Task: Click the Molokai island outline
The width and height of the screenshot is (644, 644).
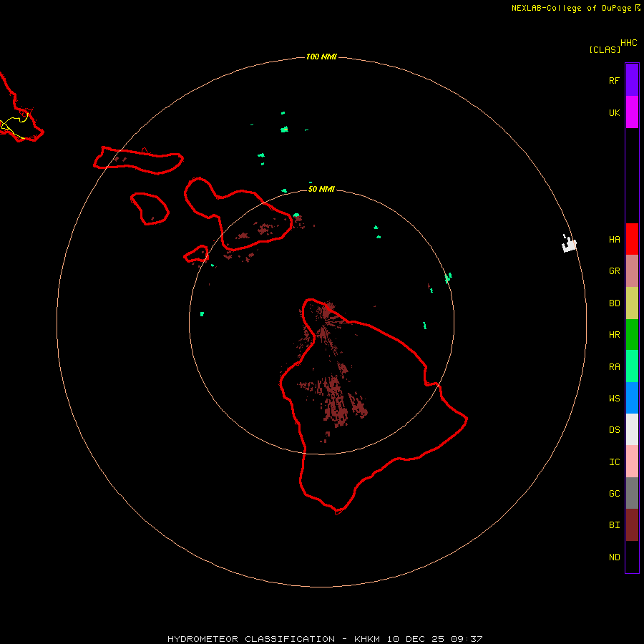Action: (x=138, y=160)
